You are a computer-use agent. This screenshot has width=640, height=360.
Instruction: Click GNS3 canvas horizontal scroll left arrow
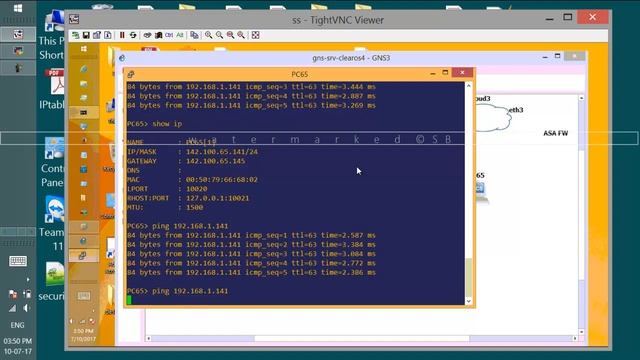click(x=149, y=338)
